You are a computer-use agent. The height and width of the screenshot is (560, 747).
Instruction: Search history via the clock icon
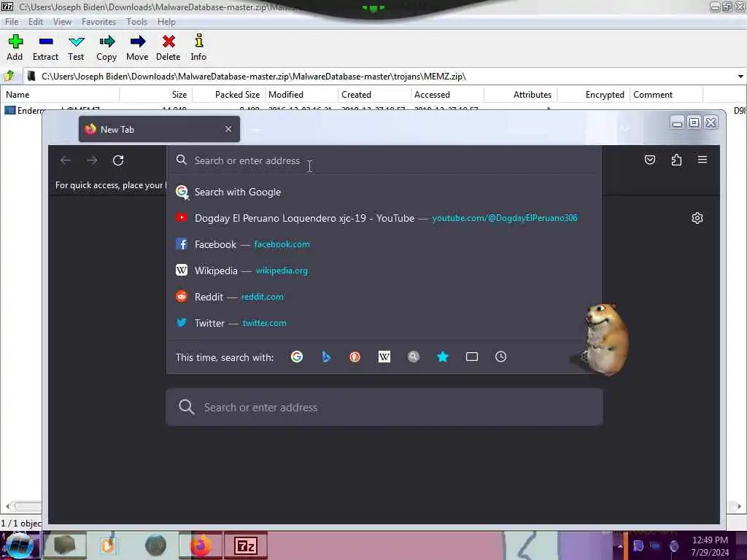click(x=500, y=357)
